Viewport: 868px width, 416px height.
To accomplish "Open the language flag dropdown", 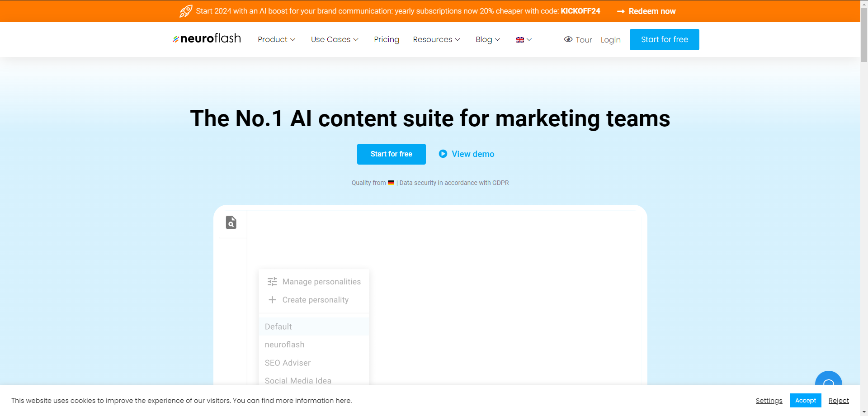I will click(x=524, y=40).
